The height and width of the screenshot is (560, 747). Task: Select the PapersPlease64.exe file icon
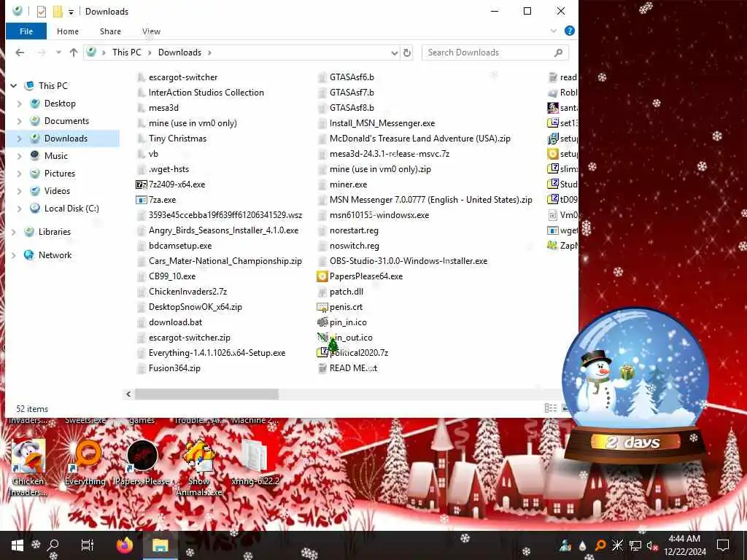322,276
